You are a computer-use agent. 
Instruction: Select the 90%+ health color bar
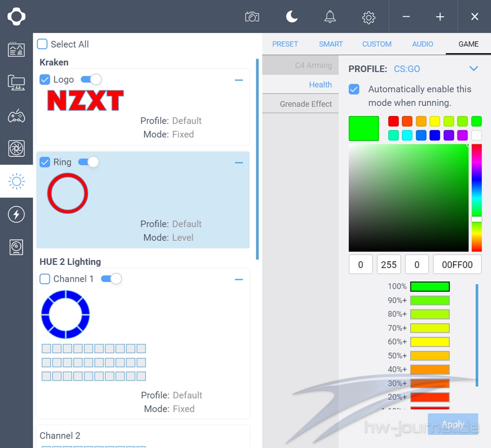coord(430,301)
